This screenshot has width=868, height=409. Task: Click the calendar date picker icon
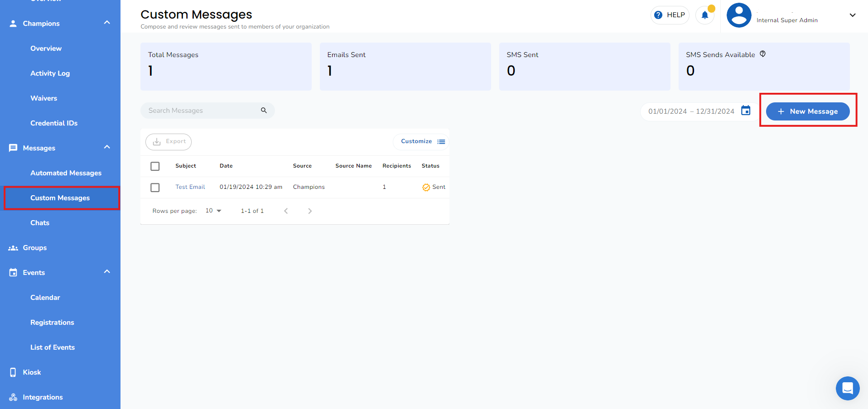(x=746, y=111)
